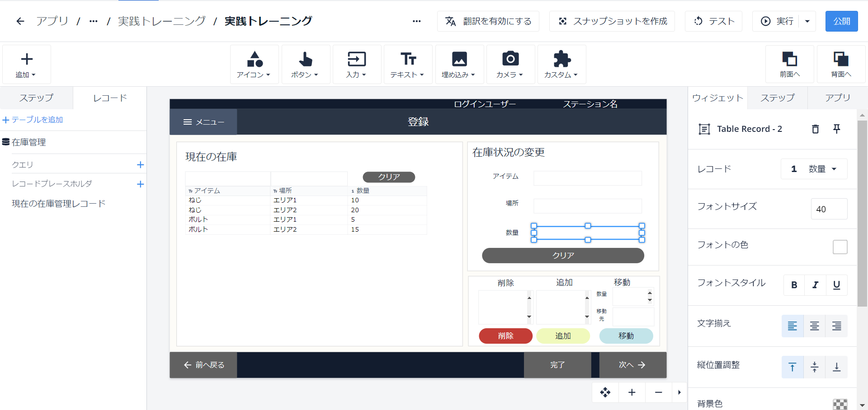Click the フォントサイズ input field
Image resolution: width=868 pixels, height=410 pixels.
point(829,209)
